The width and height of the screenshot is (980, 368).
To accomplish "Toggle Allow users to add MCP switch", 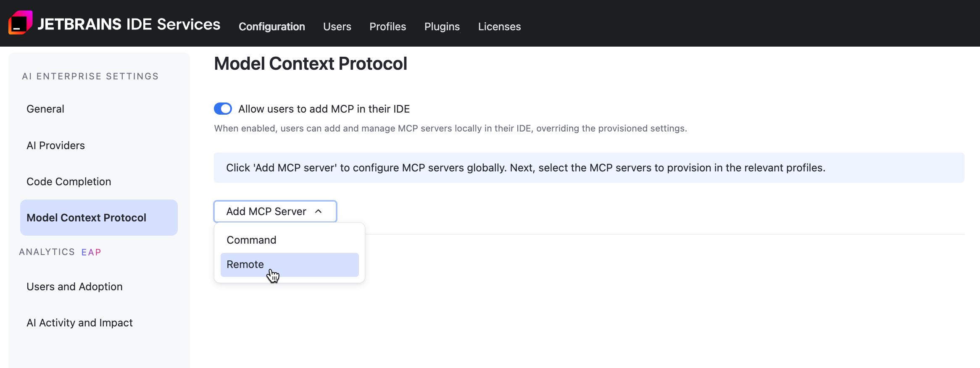I will [223, 109].
